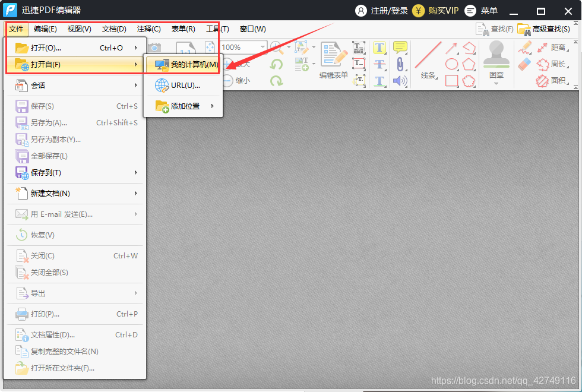Select the rectangle shape tool

tap(451, 81)
